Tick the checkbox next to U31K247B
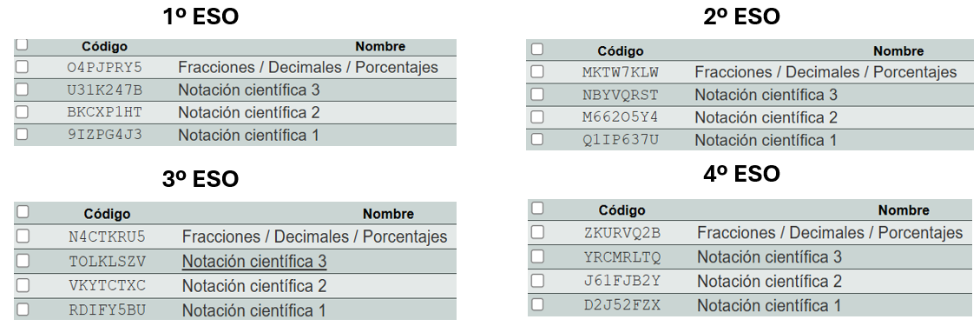 (22, 89)
